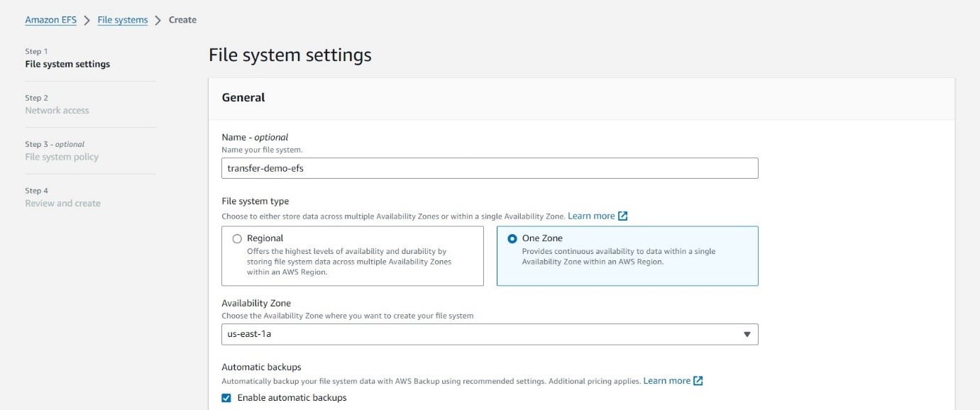Screen dimensions: 980x410
Task: Open the File systems breadcrumb link
Action: [122, 20]
